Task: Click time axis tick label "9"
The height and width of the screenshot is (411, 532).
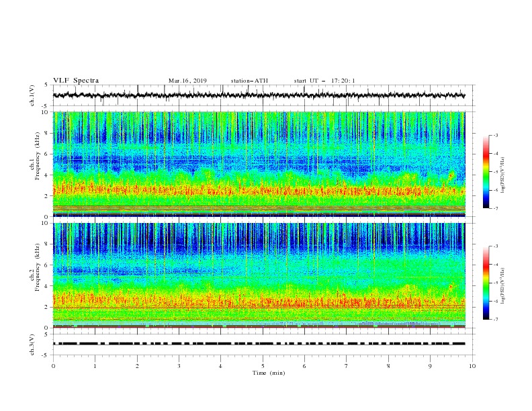Action: [430, 366]
